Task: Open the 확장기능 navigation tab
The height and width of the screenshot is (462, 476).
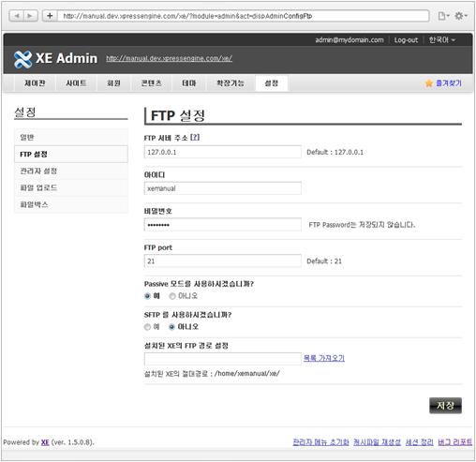Action: point(231,83)
